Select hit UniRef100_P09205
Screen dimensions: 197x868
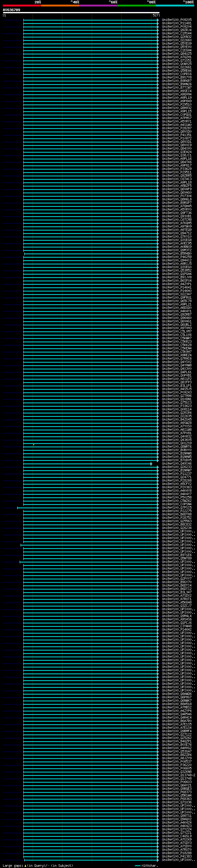176,20
